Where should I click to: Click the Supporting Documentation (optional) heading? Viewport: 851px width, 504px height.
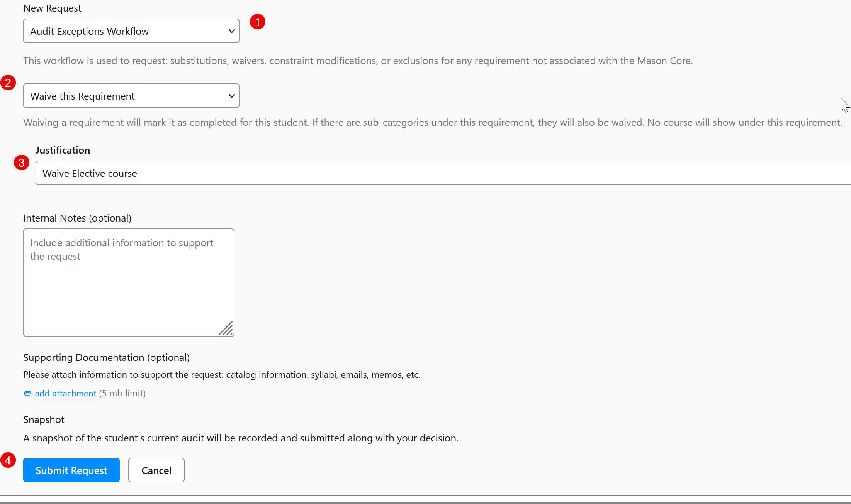(x=106, y=357)
